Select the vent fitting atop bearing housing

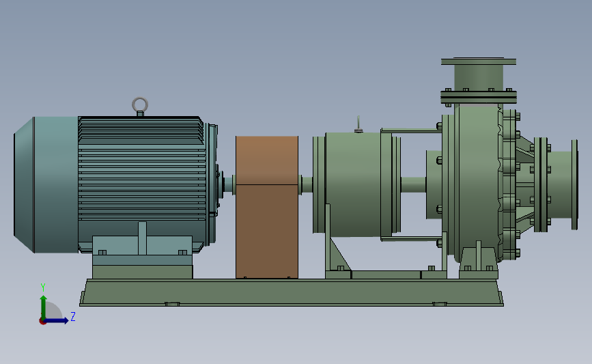click(x=358, y=124)
